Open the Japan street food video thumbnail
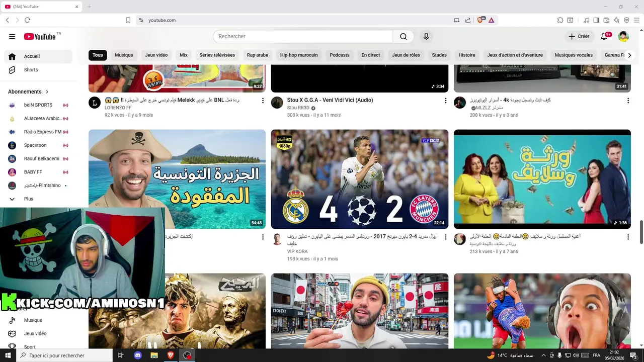644x362 pixels. [x=360, y=311]
